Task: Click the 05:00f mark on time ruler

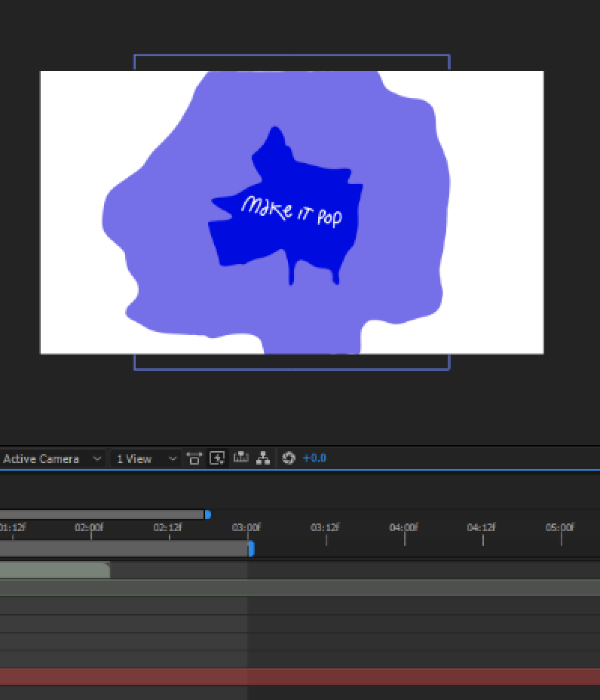Action: pyautogui.click(x=560, y=528)
